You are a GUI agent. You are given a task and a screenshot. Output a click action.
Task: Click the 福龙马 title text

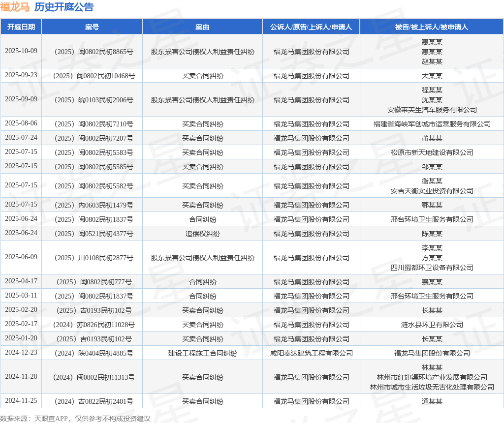15,7
